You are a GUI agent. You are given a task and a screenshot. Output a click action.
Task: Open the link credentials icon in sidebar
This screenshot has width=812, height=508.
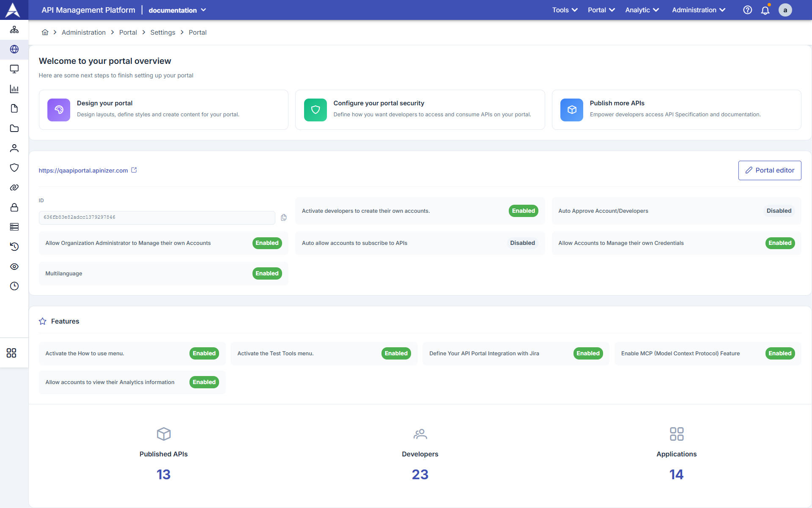14,187
